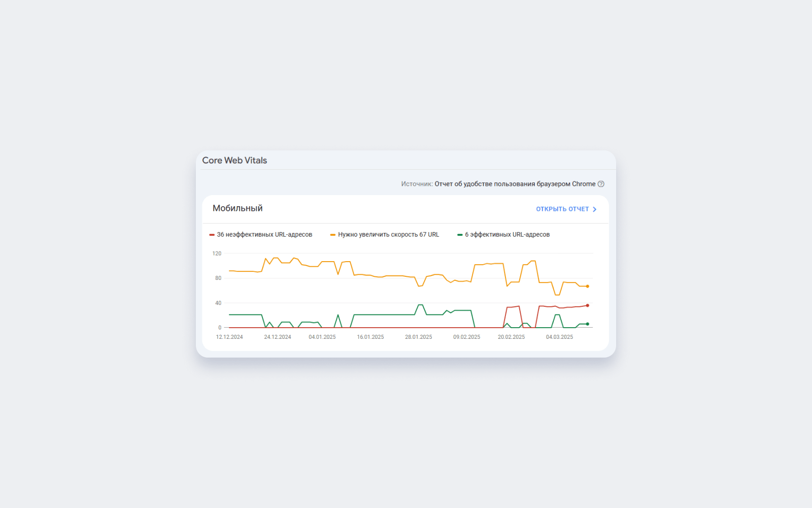Select the green line's end data point
Viewport: 812px width, 508px height.
588,324
